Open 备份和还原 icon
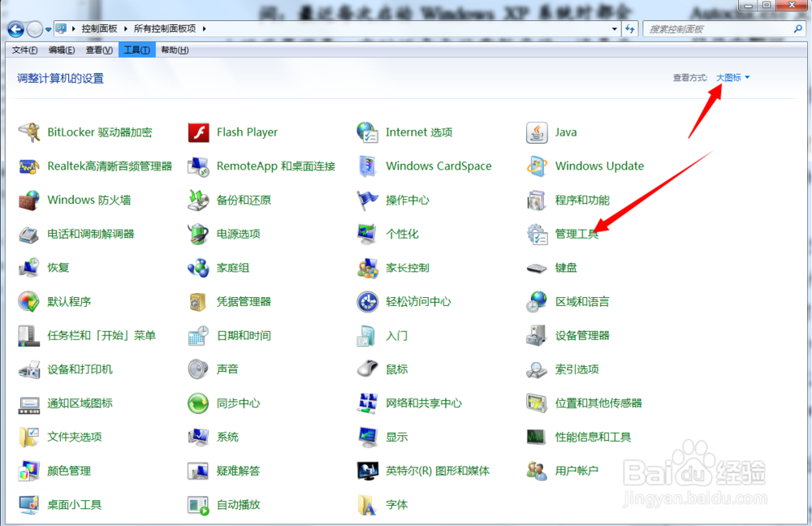Image resolution: width=812 pixels, height=526 pixels. pos(198,200)
